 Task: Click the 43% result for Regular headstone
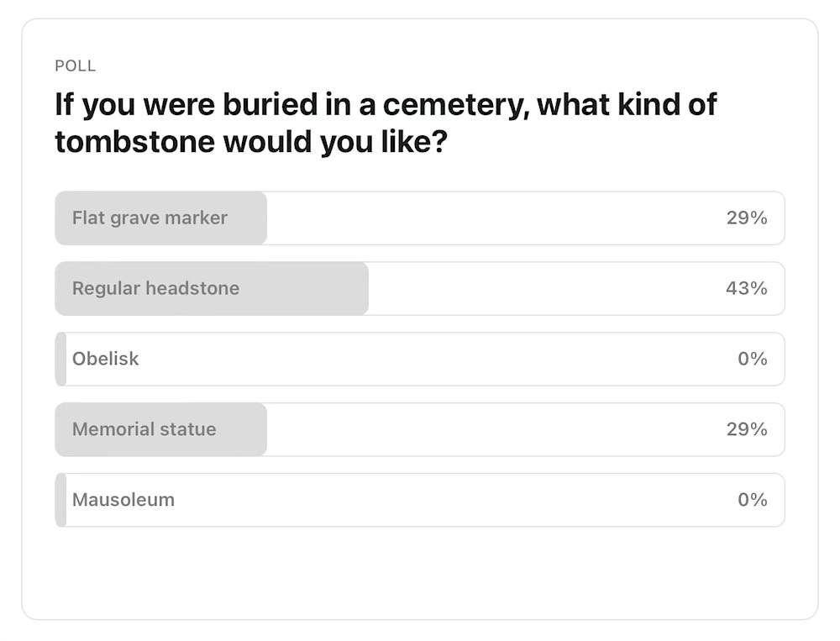pyautogui.click(x=746, y=288)
